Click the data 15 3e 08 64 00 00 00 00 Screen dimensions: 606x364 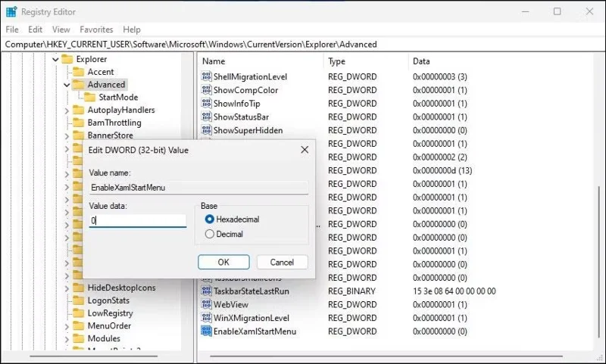coord(454,291)
